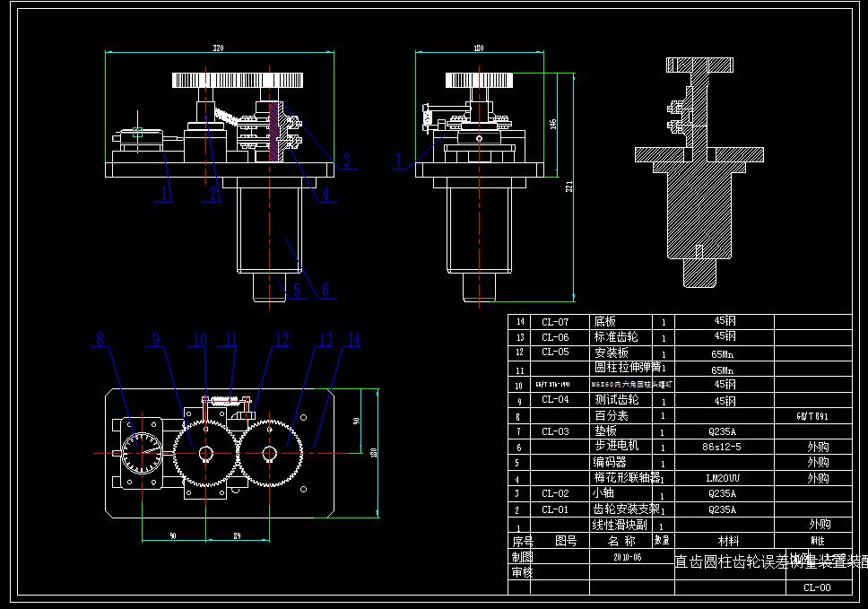Select the "320" width dimension text
The width and height of the screenshot is (868, 609).
(218, 48)
